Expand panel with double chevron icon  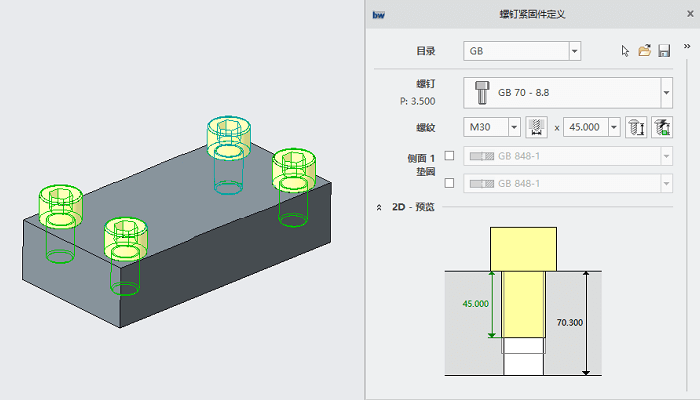point(687,46)
